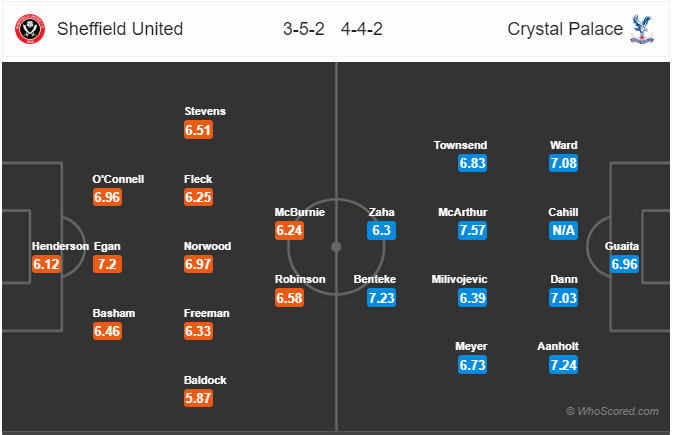673x435 pixels.
Task: Click Benteke's 7.23 rating badge
Action: click(x=381, y=298)
